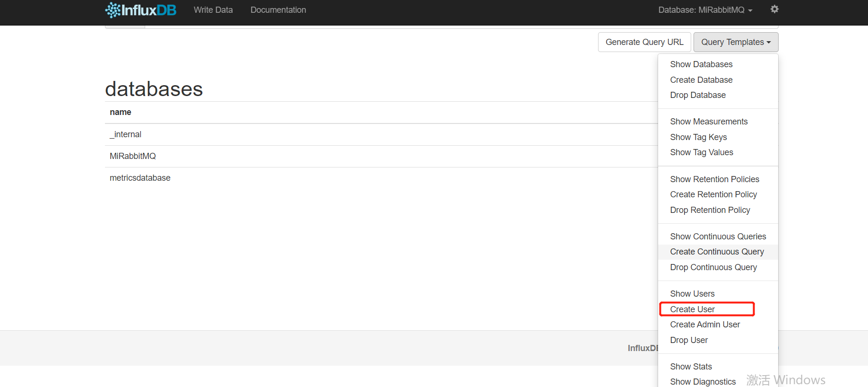The image size is (868, 387).
Task: Click the databases heading
Action: [x=154, y=89]
